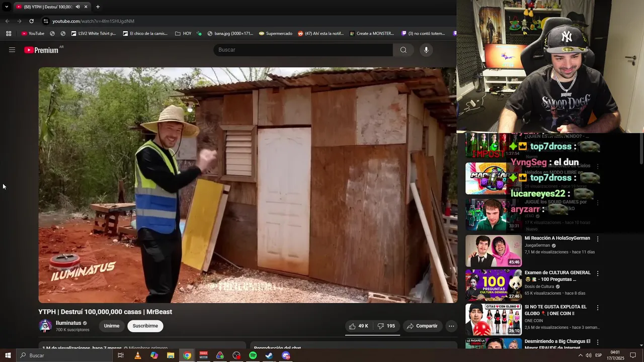Open Mi Reacción A HolaSoyGerman thumbnail
This screenshot has height=362, width=644.
494,251
